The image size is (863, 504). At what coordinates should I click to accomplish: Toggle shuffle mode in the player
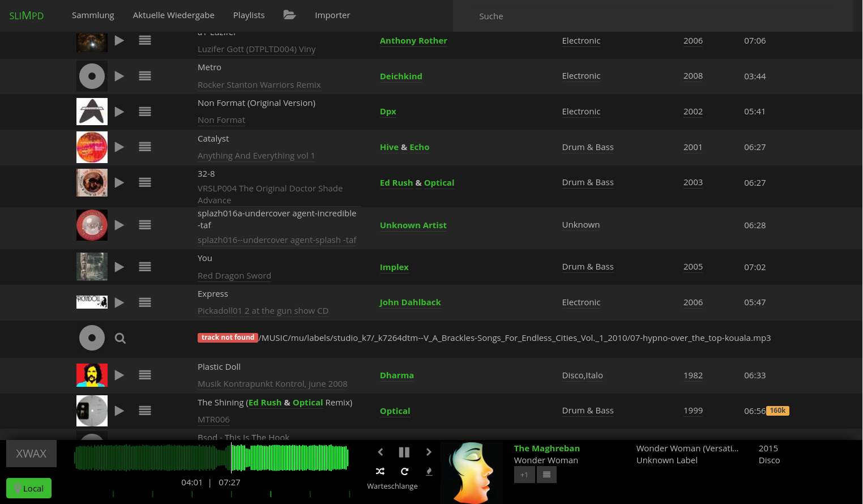(x=380, y=471)
